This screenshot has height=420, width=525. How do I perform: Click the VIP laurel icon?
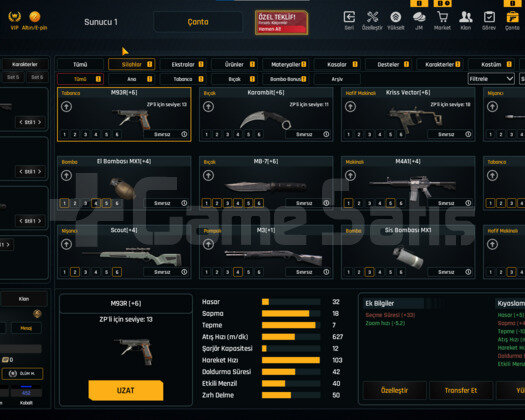[x=14, y=16]
